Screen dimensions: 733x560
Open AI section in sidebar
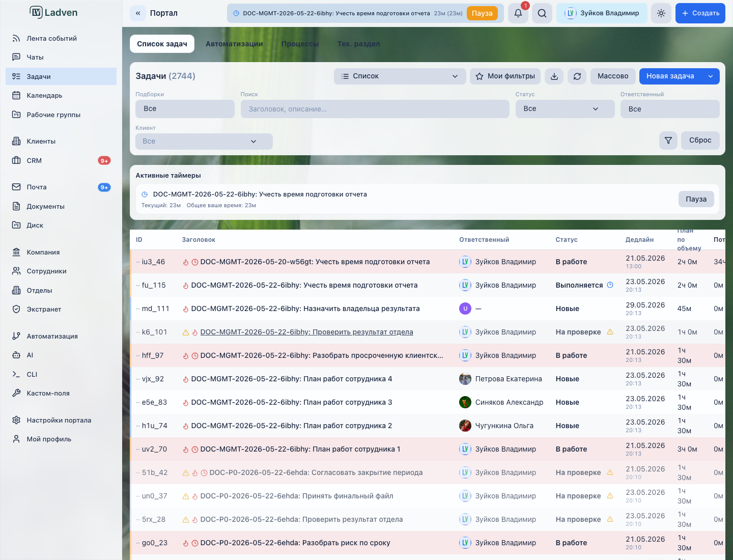point(61,355)
